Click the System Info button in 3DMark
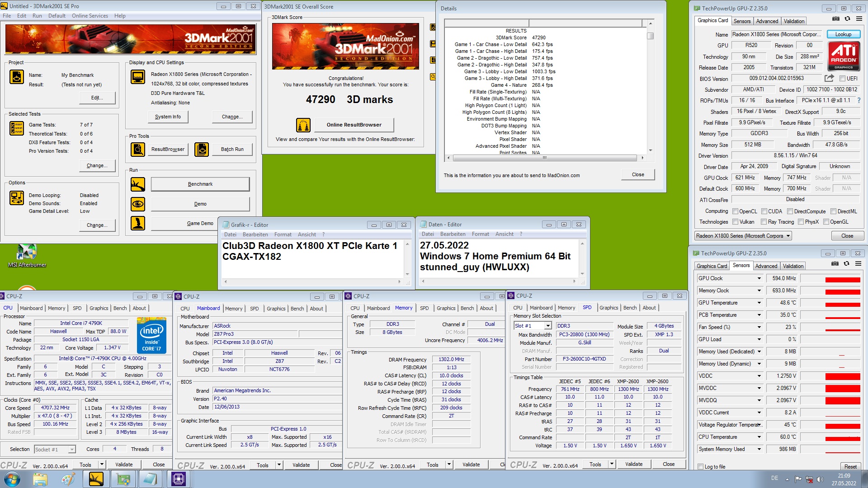The image size is (868, 488). 168,117
